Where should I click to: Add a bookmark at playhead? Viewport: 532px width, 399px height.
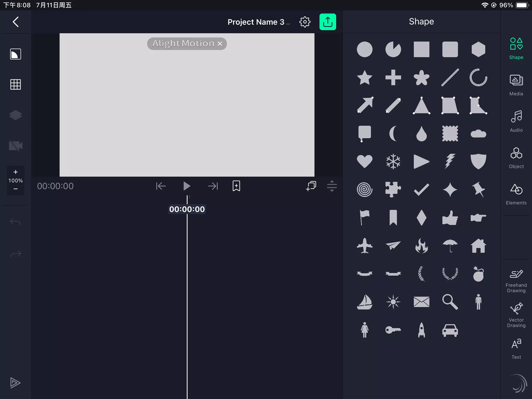pos(236,186)
